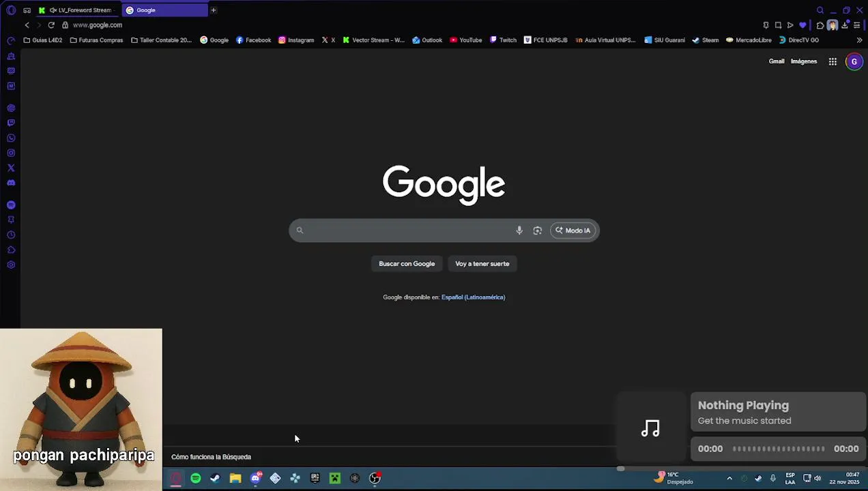868x491 pixels.
Task: Open Epic Games Launcher from taskbar
Action: coord(315,478)
